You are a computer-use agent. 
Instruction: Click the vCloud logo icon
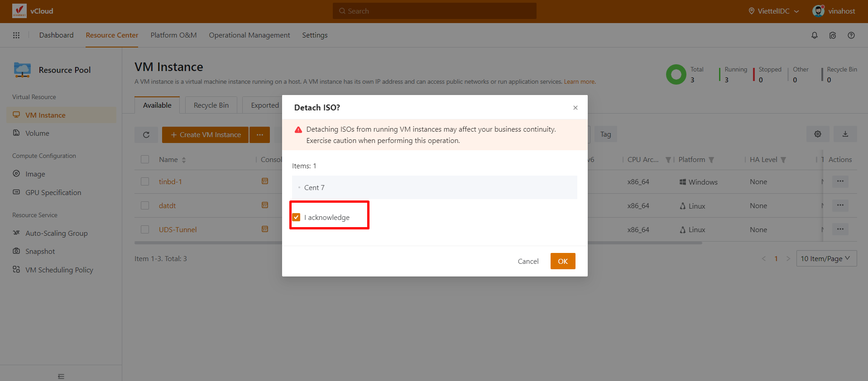[x=19, y=11]
